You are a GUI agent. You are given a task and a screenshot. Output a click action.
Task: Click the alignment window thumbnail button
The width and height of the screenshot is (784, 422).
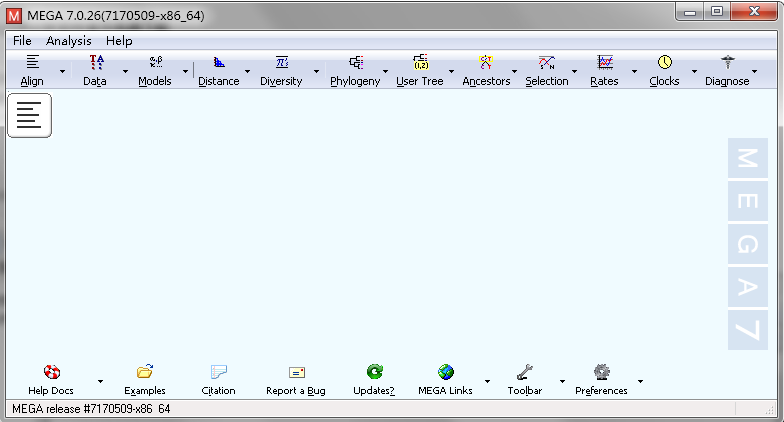click(x=30, y=115)
